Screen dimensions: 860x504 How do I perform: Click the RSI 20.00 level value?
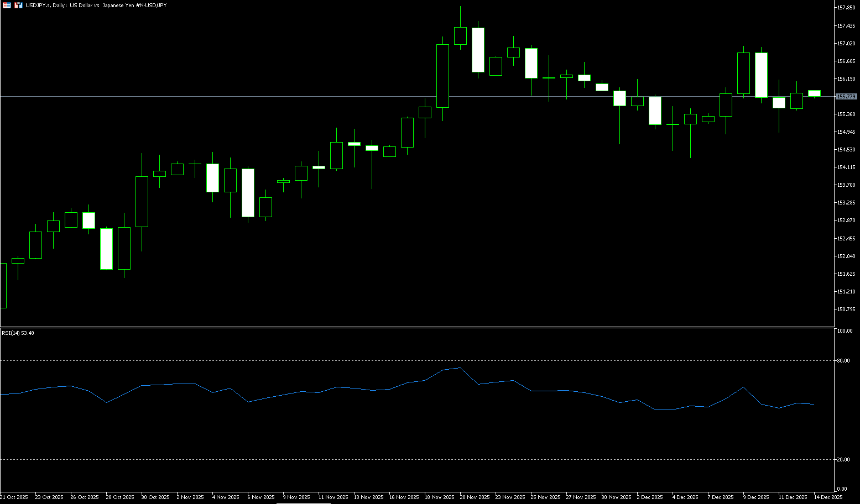click(844, 460)
